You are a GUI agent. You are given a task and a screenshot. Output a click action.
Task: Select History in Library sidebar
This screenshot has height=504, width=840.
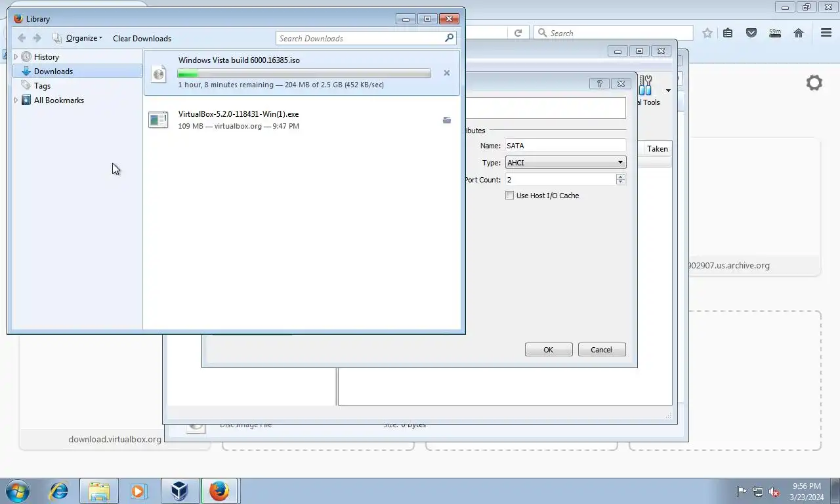tap(47, 57)
